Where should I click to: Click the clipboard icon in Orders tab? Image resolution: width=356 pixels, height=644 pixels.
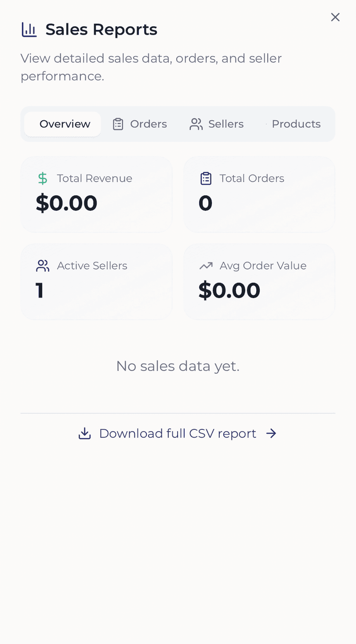click(x=118, y=124)
